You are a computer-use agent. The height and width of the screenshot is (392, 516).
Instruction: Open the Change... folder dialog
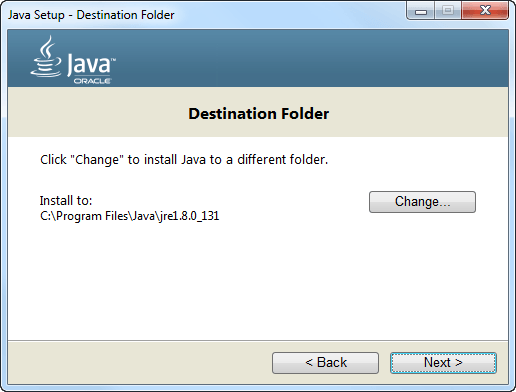point(422,202)
